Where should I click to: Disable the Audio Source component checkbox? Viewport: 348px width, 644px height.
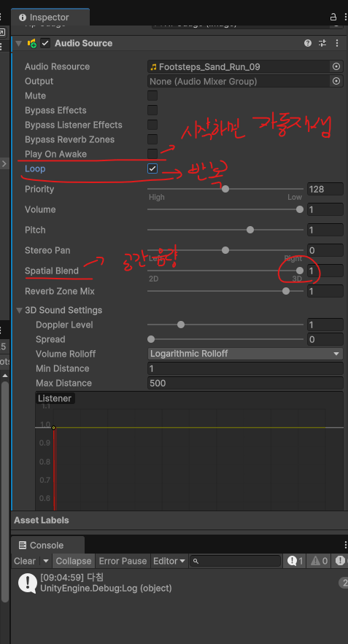(x=45, y=43)
